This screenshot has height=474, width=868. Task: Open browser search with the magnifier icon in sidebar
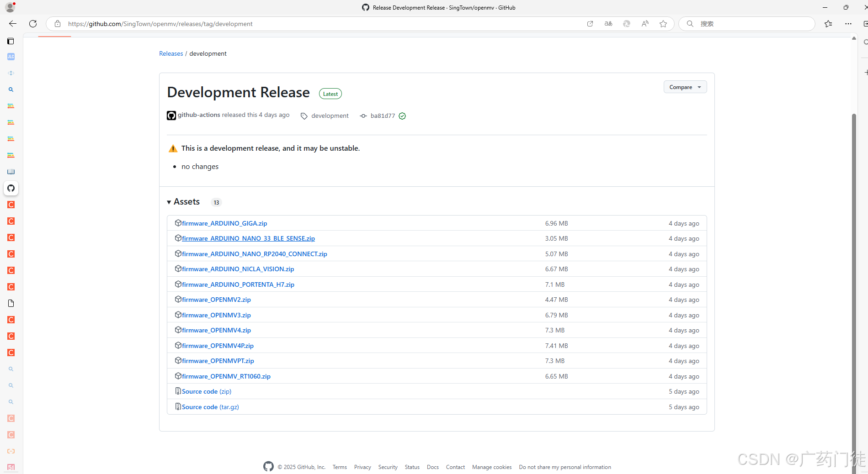[11, 90]
